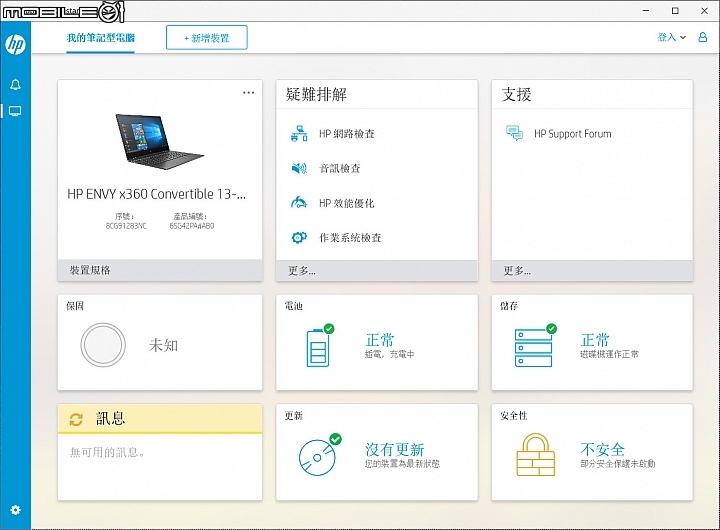The width and height of the screenshot is (720, 530).
Task: Click the 沒有更新 status text
Action: click(x=395, y=449)
